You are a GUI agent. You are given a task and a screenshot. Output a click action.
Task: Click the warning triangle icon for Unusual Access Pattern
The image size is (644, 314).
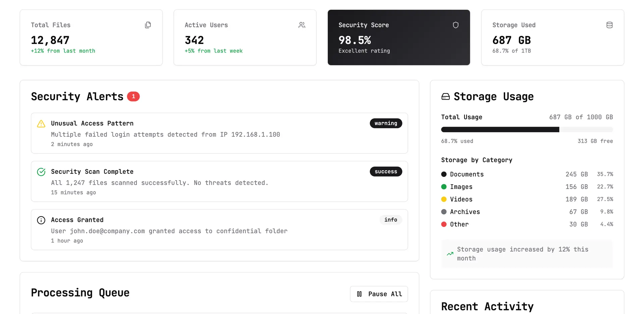pyautogui.click(x=41, y=124)
